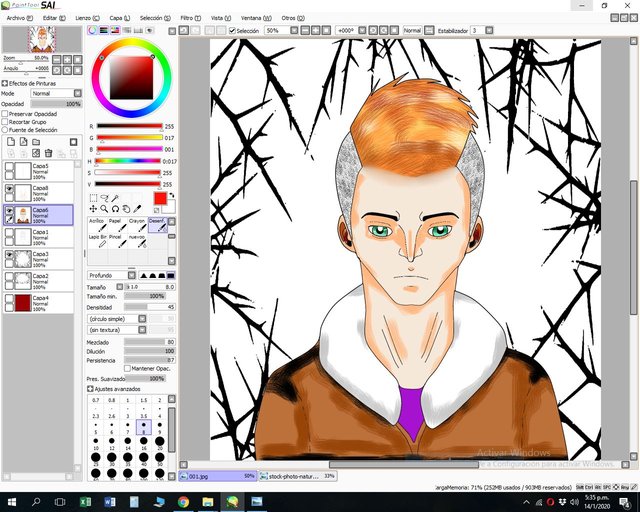This screenshot has height=512, width=640.
Task: Open the Estabilizador value dropdown
Action: point(489,31)
